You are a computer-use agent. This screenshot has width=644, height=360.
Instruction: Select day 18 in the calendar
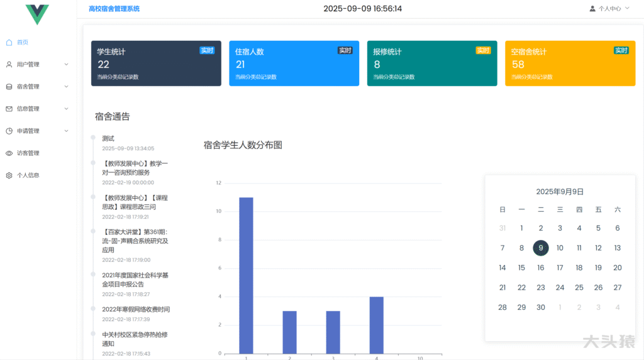(579, 268)
